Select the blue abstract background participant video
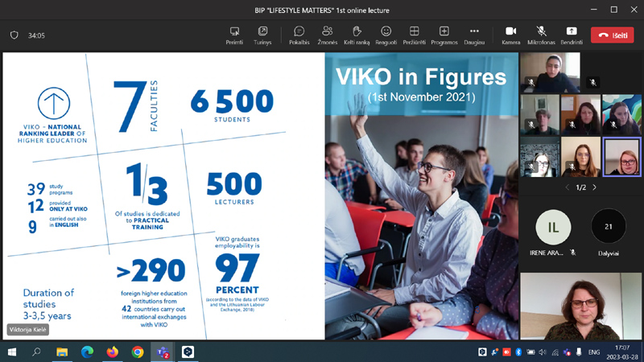This screenshot has width=644, height=362. 621,115
